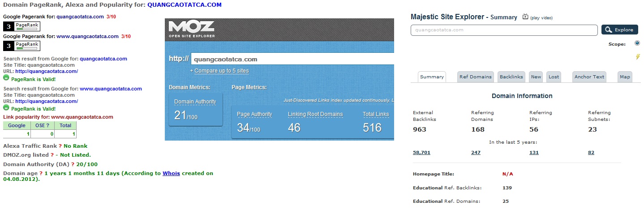Click the question mark after Domain Authority (DA)

(73, 164)
